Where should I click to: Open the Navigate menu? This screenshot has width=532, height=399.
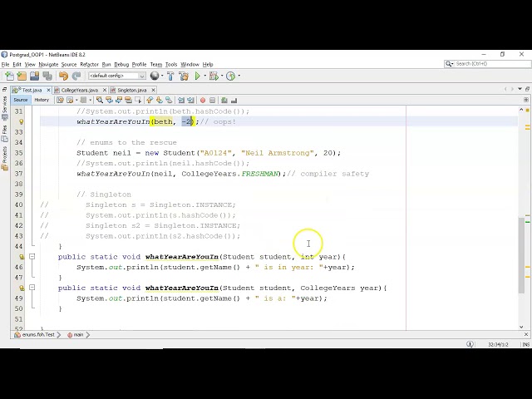(x=48, y=65)
